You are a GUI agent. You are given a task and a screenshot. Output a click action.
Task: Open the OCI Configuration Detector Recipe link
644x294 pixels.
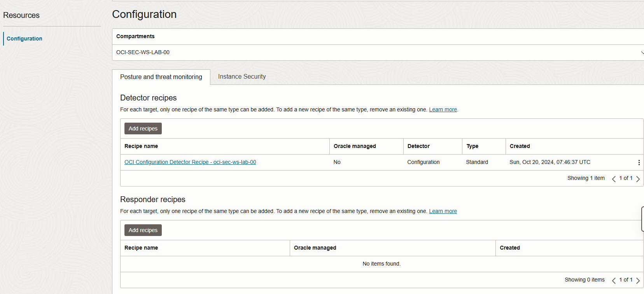[190, 162]
